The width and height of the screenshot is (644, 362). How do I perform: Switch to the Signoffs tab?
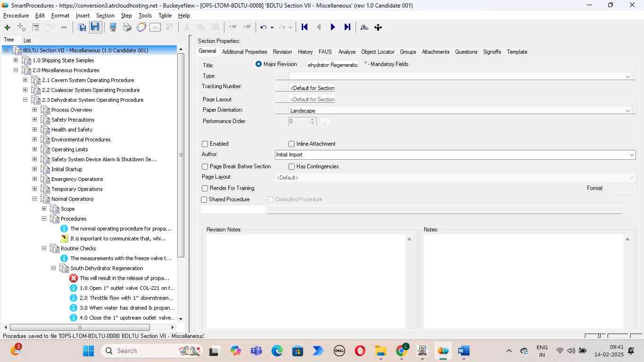492,52
